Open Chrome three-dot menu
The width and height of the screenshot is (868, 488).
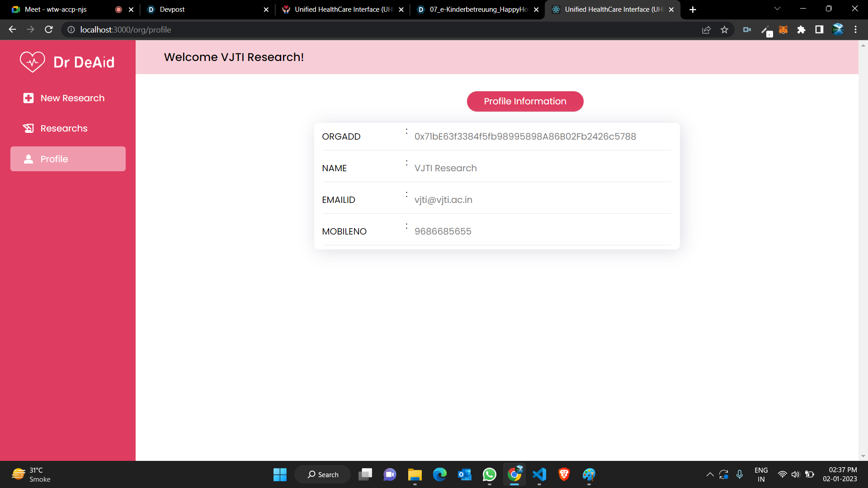click(x=855, y=30)
